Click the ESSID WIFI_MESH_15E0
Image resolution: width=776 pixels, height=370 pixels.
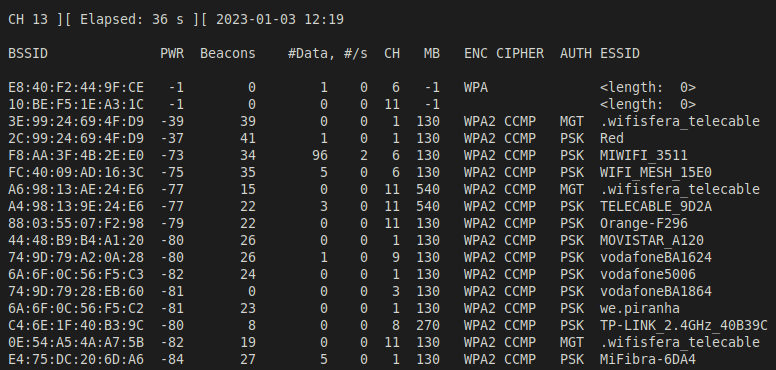point(656,172)
